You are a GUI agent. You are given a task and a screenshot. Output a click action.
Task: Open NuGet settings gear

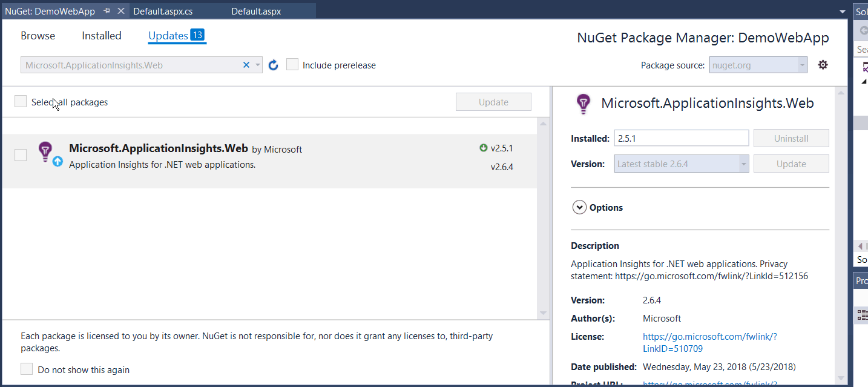tap(823, 64)
